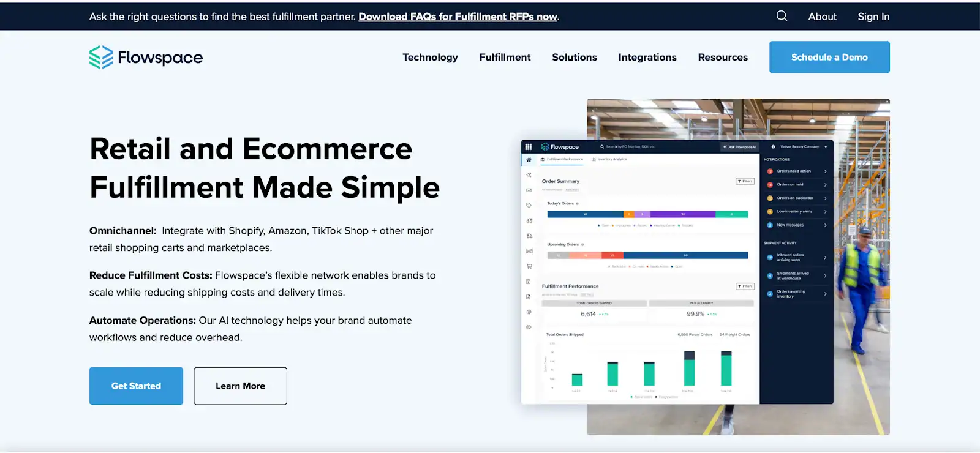Screen dimensions: 980x453
Task: Open the Solutions menu
Action: point(575,57)
